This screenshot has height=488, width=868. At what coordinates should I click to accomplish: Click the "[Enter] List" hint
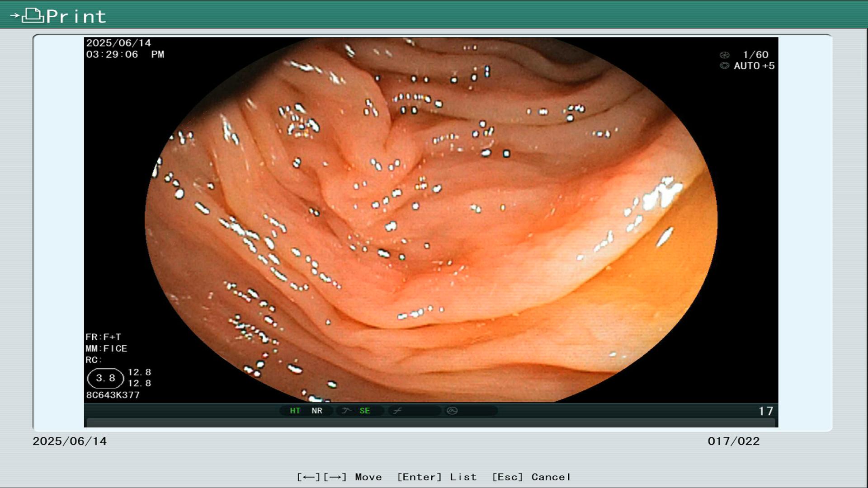coord(437,477)
